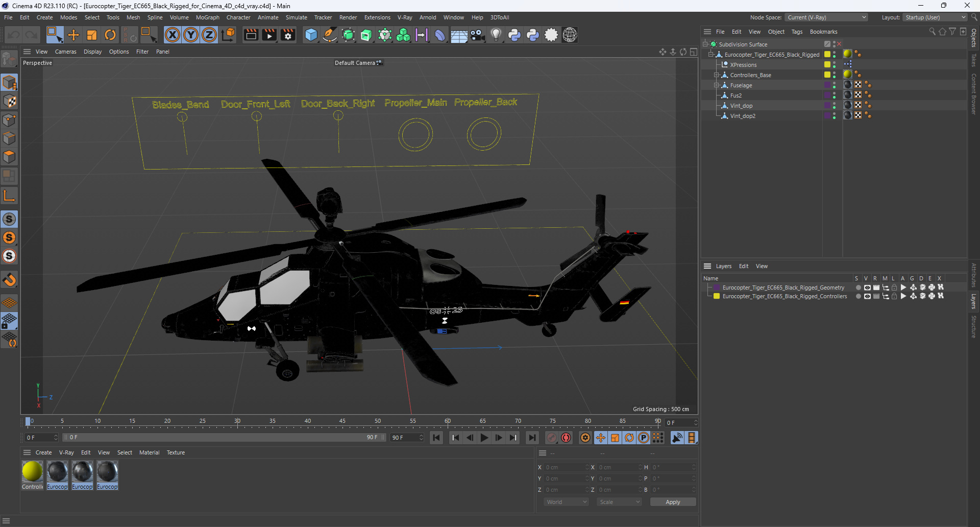Open the Layers tab on right edge
Image resolution: width=980 pixels, height=527 pixels.
(x=974, y=301)
